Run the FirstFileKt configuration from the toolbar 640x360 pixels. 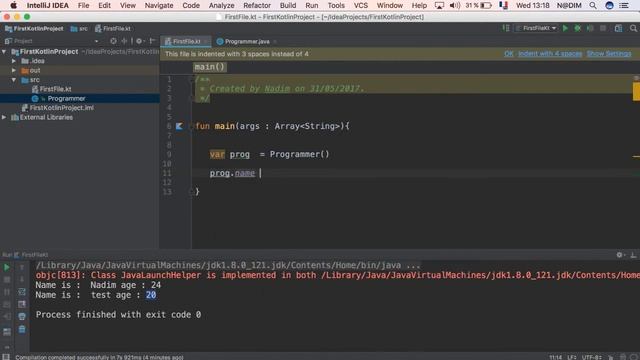coord(565,28)
